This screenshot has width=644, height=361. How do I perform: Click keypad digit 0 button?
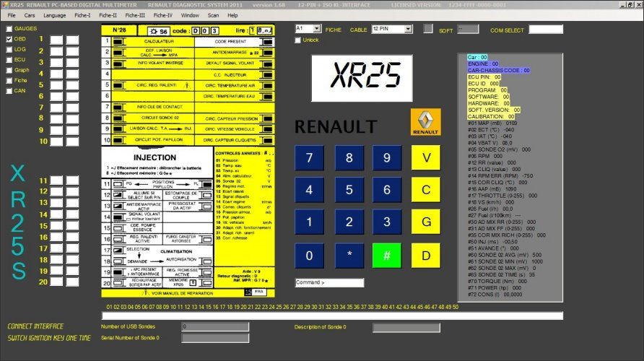309,256
